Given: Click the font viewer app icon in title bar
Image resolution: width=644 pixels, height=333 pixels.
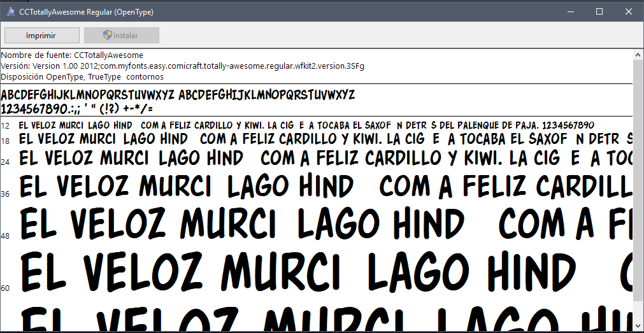Looking at the screenshot, I should coord(11,12).
